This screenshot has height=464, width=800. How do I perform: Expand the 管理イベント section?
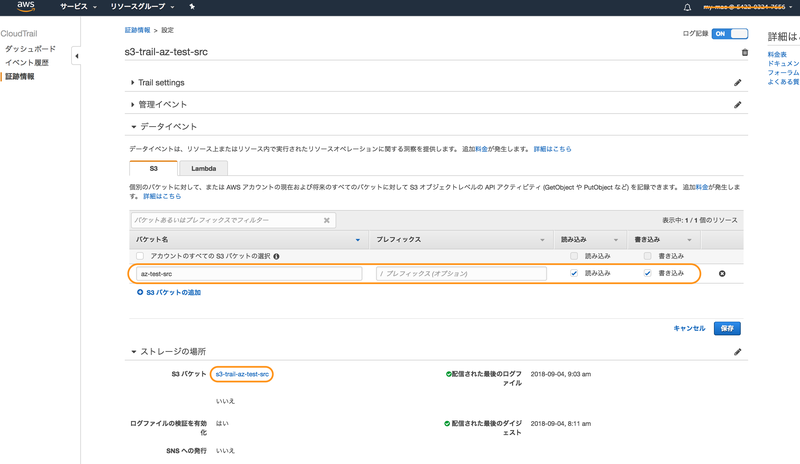pos(133,105)
